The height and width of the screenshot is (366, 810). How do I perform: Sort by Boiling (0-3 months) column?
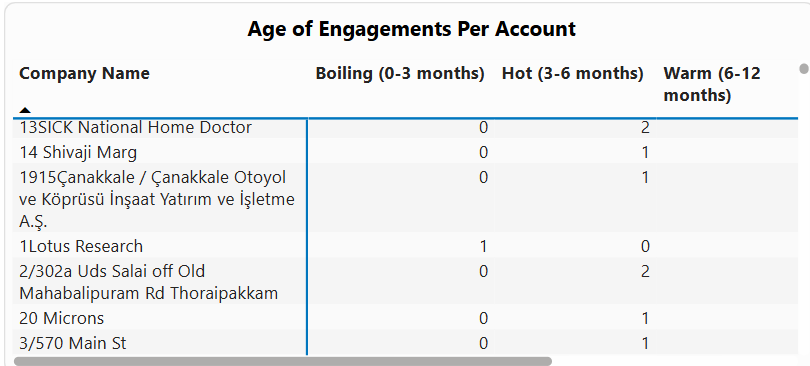[x=400, y=73]
